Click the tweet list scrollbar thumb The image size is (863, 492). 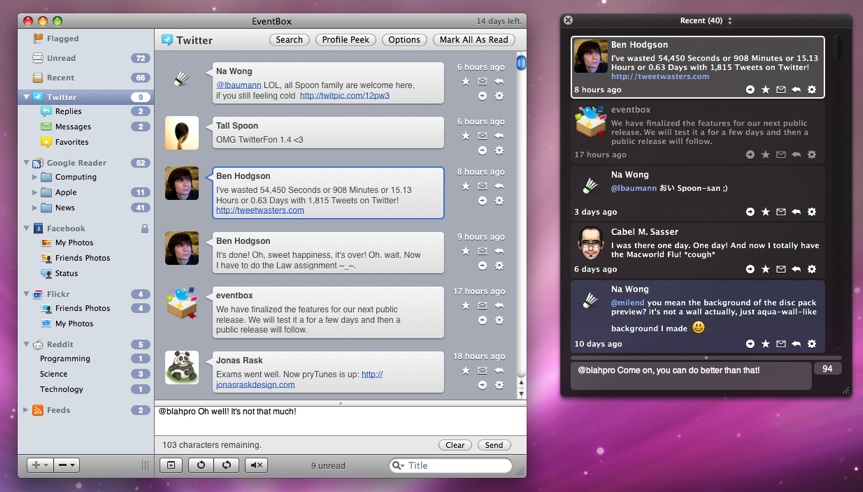tap(521, 62)
